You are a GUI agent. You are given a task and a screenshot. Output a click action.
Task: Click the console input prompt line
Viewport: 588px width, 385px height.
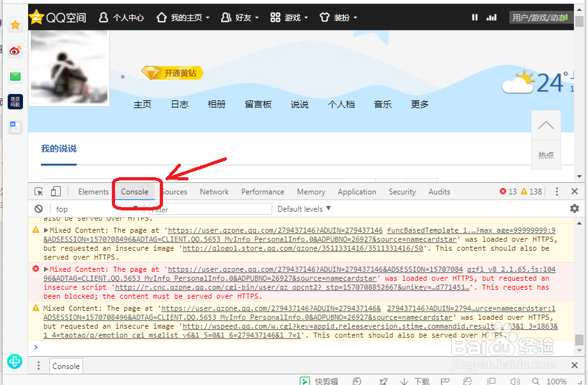click(x=301, y=347)
